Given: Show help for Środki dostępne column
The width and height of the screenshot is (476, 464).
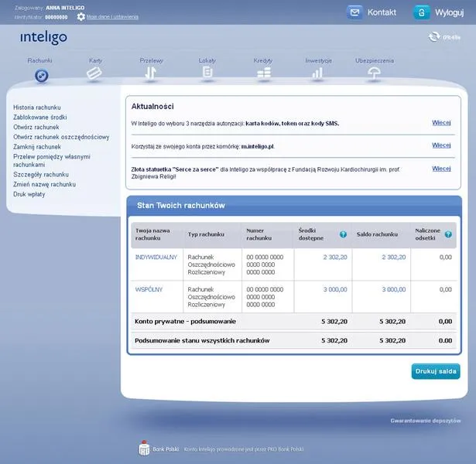Looking at the screenshot, I should pos(343,234).
